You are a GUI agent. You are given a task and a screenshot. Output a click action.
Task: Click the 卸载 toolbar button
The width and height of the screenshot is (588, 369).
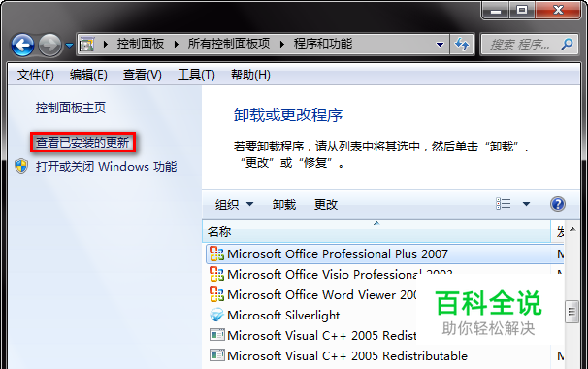[284, 205]
